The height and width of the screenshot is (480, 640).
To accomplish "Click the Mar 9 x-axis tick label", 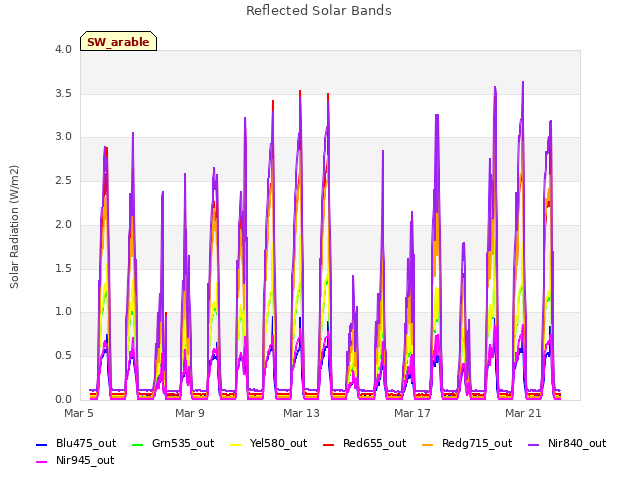I will 190,413.
